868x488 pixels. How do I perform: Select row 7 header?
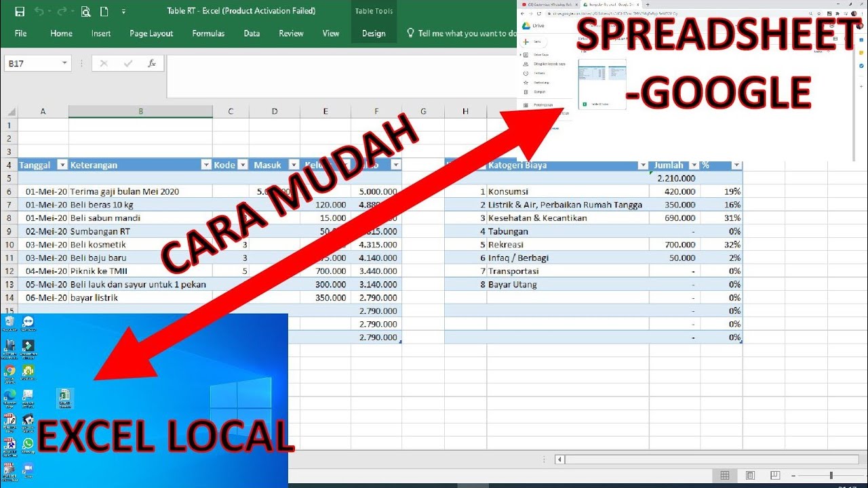pyautogui.click(x=9, y=205)
